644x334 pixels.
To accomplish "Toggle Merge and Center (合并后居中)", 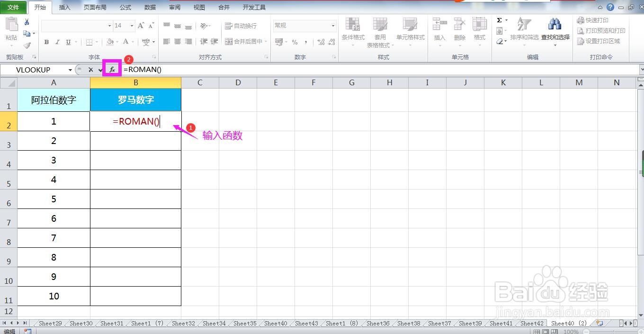I will (243, 42).
